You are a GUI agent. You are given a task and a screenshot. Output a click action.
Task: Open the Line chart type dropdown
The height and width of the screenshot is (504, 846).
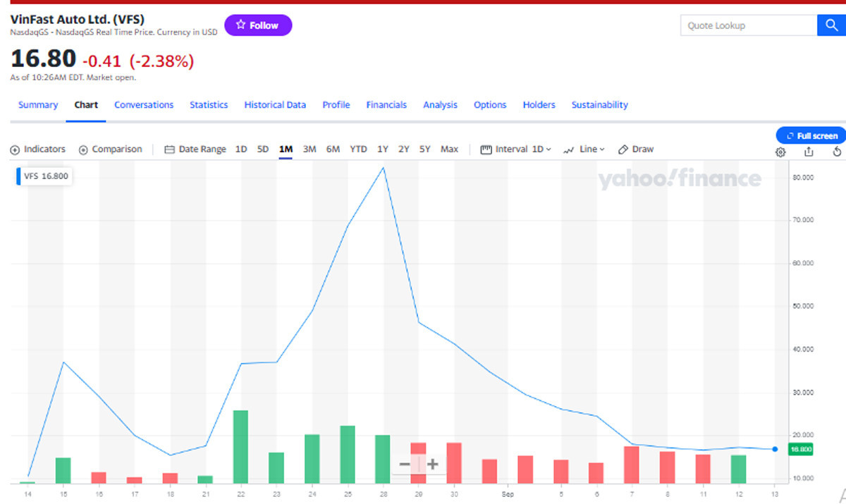pos(584,149)
